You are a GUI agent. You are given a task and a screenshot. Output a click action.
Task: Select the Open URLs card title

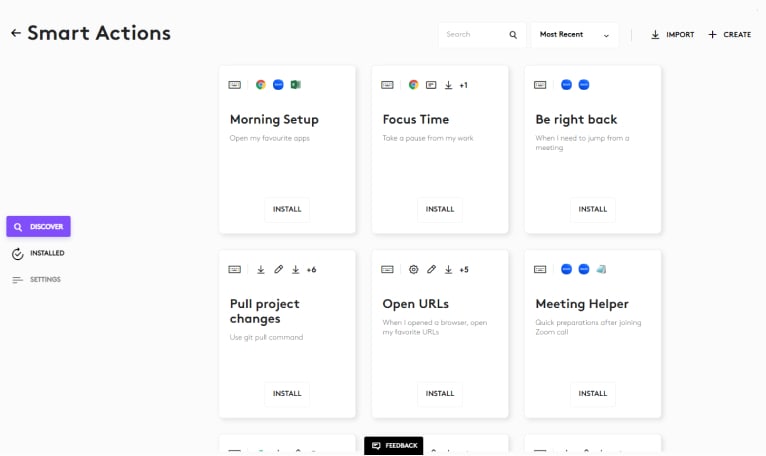point(416,304)
